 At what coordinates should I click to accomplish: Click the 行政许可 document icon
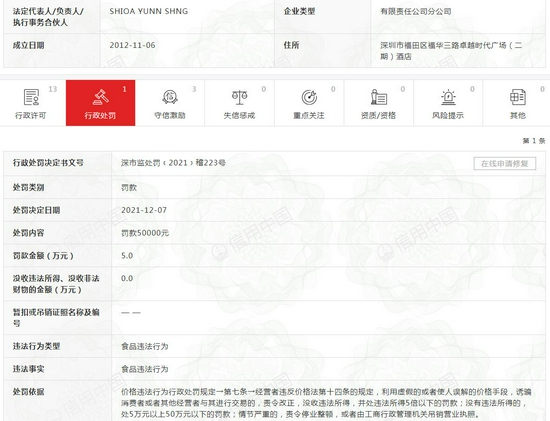click(x=31, y=97)
